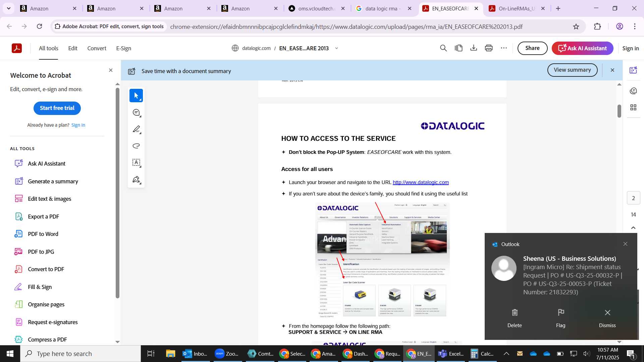The image size is (644, 362).
Task: Open page thumbnails grid in right rail
Action: (x=633, y=108)
